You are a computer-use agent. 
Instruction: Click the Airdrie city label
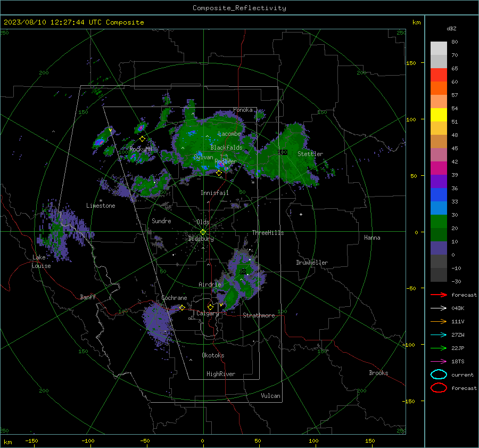pyautogui.click(x=210, y=284)
